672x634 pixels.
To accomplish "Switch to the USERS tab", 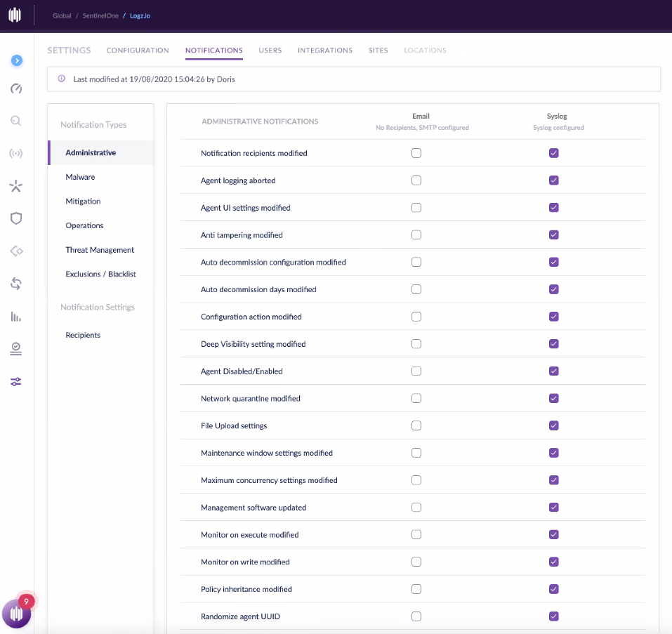I will coord(270,50).
